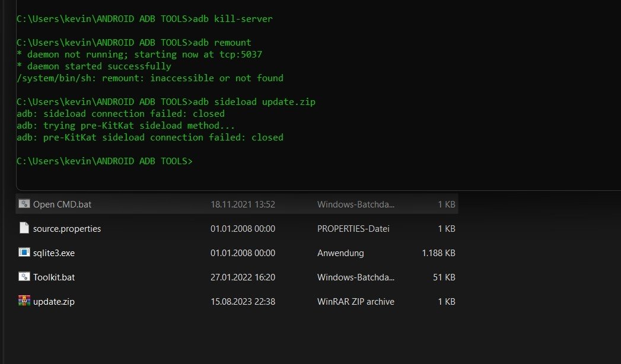The width and height of the screenshot is (621, 364).
Task: Click the 'WinRAR ZIP archive' type cell
Action: tap(355, 302)
